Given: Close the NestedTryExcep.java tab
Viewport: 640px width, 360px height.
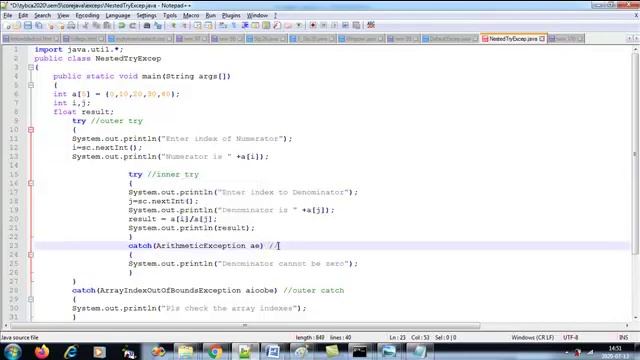Looking at the screenshot, I should click(x=542, y=39).
